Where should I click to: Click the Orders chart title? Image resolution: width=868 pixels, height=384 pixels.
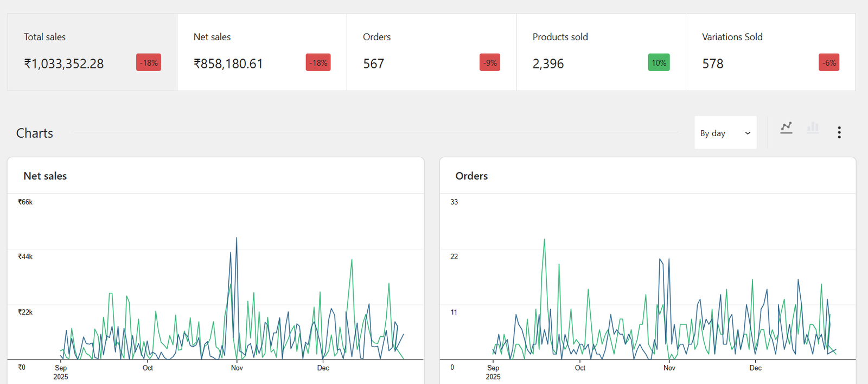(471, 176)
